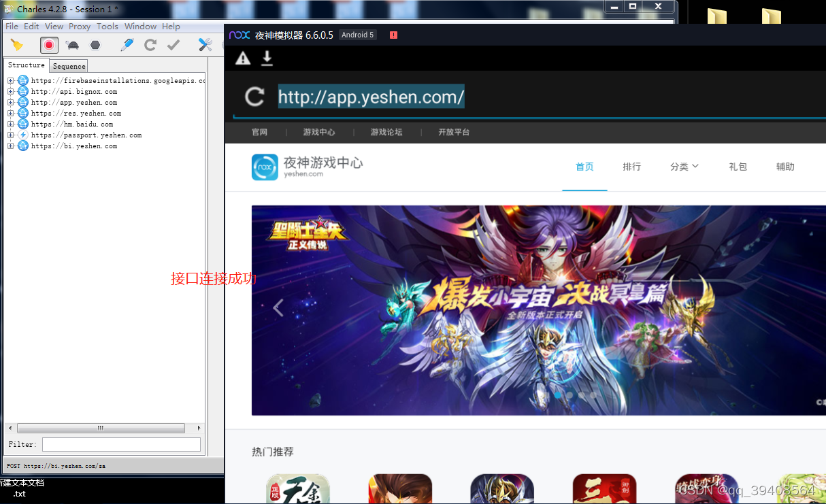This screenshot has height=504, width=826.
Task: Clear the Charles session with the broom icon
Action: 17,45
